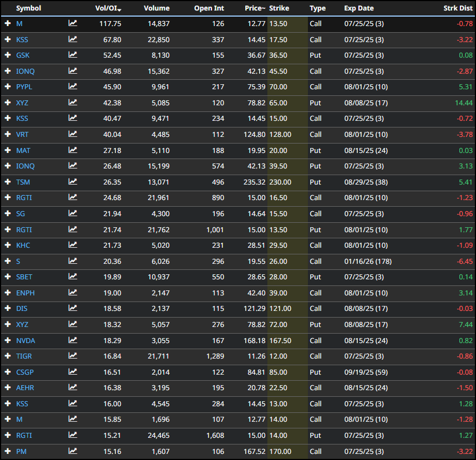Click plus icon beside TIGR

8,356
